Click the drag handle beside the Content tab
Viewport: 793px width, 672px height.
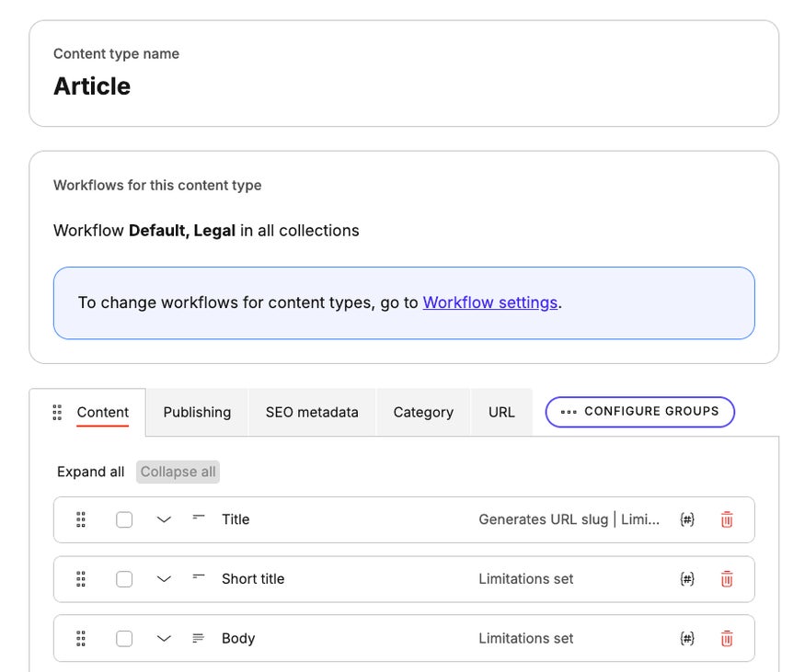coord(57,413)
